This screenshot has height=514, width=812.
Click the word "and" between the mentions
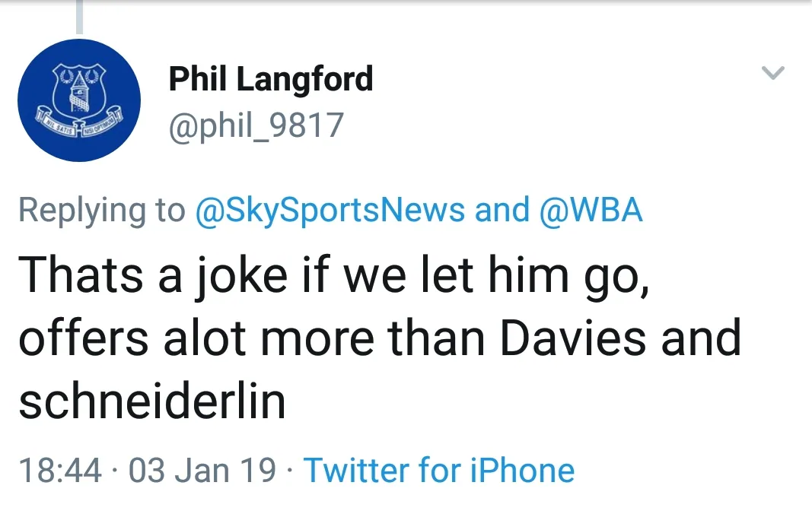pos(502,210)
